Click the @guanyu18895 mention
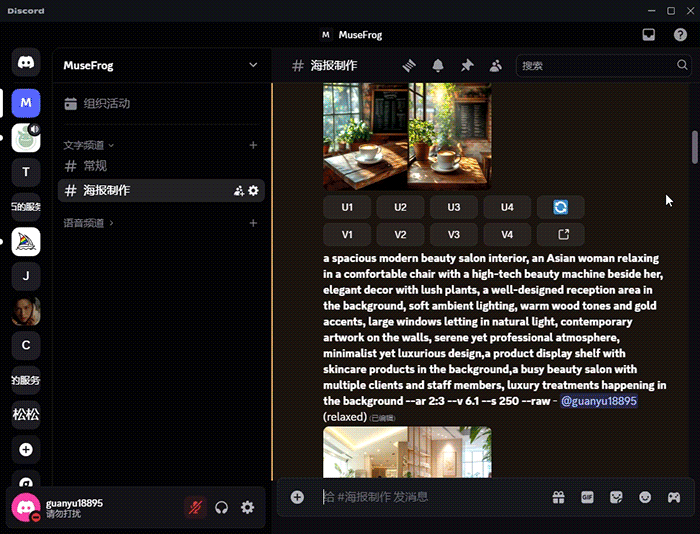The width and height of the screenshot is (700, 534). pos(599,401)
